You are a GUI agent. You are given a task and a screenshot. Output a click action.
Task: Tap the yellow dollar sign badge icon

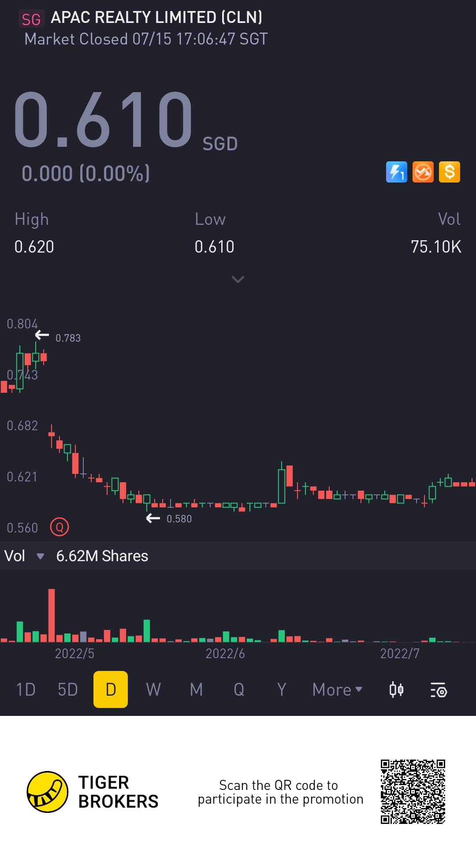coord(449,172)
